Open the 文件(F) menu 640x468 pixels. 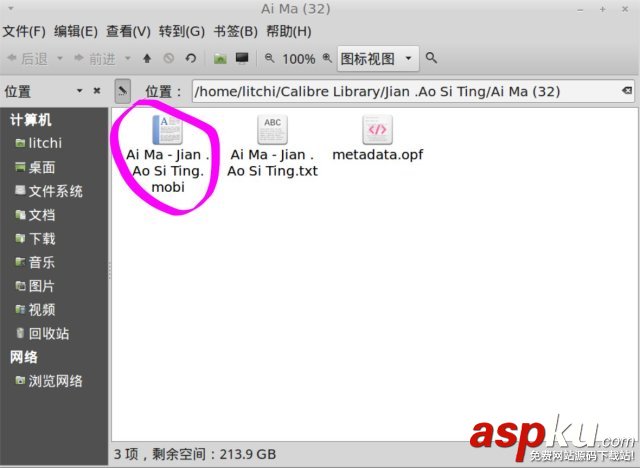[24, 31]
